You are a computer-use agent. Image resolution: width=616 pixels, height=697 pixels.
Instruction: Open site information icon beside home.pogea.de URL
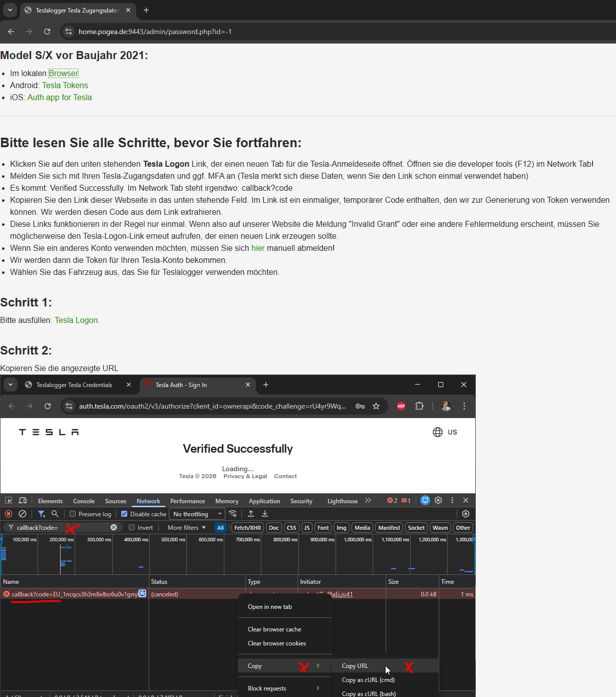point(69,32)
